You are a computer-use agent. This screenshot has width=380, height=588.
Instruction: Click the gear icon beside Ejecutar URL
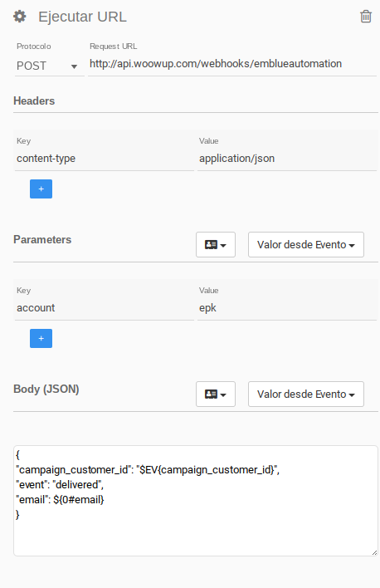click(19, 17)
